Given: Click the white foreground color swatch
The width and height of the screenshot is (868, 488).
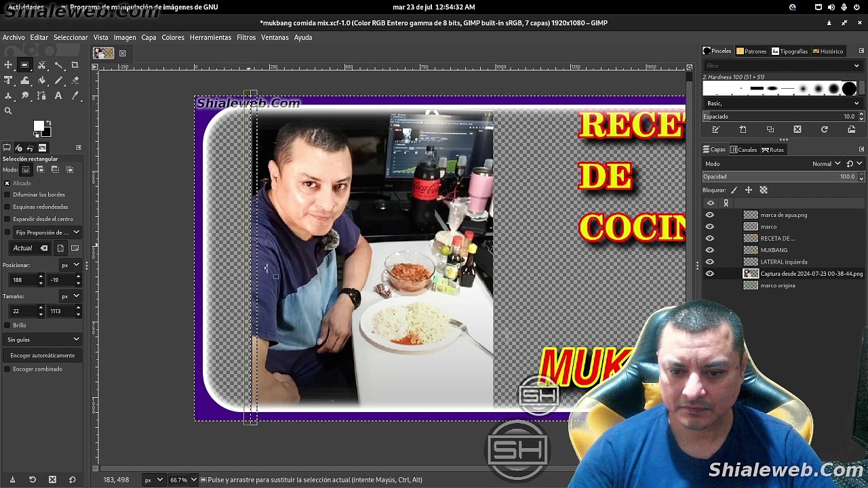Looking at the screenshot, I should pos(39,126).
